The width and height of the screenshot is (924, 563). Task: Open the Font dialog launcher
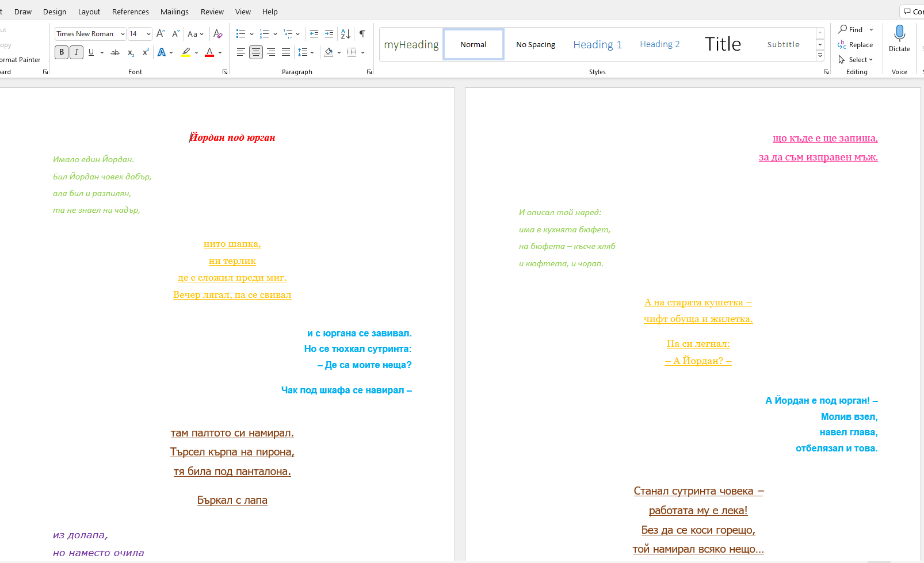pyautogui.click(x=225, y=72)
